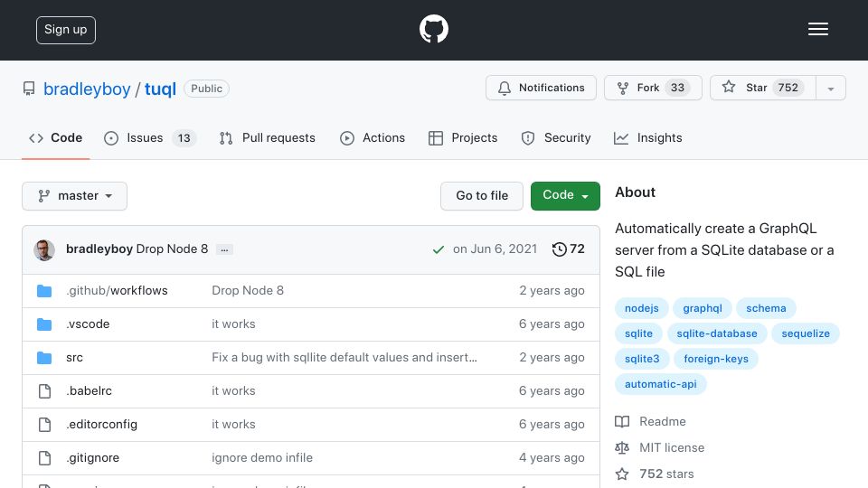Open the 752 stars link

coord(655,474)
